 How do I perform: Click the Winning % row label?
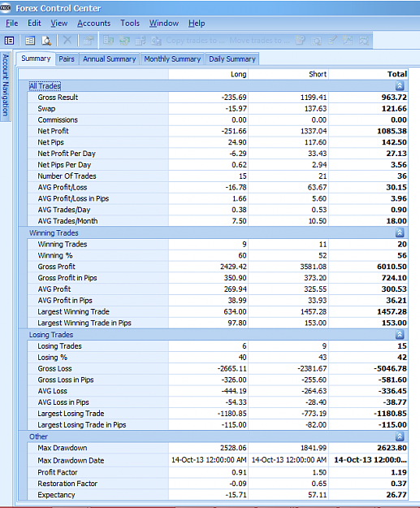point(55,255)
